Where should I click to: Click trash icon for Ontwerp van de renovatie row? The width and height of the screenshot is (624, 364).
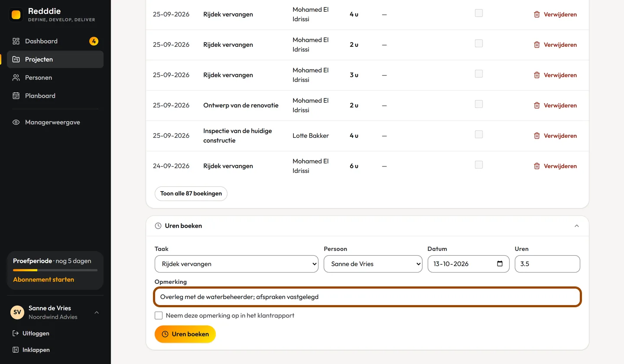point(537,105)
